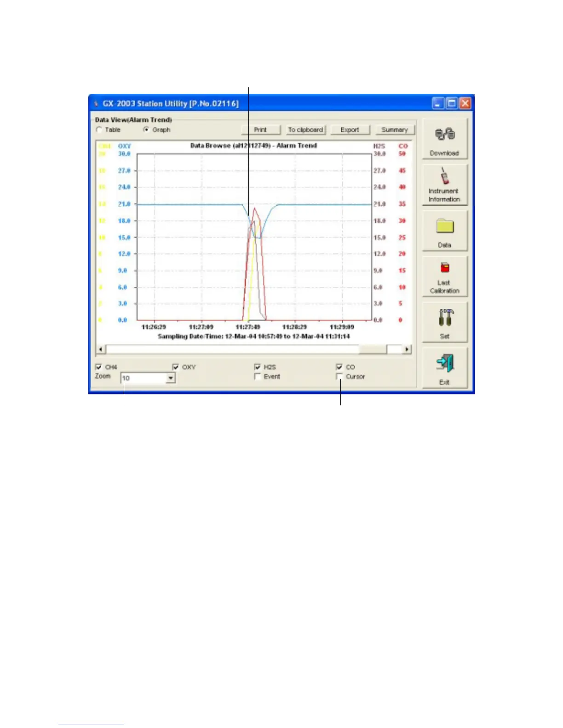
Task: Click the 11:27:49 time axis label
Action: (x=248, y=327)
